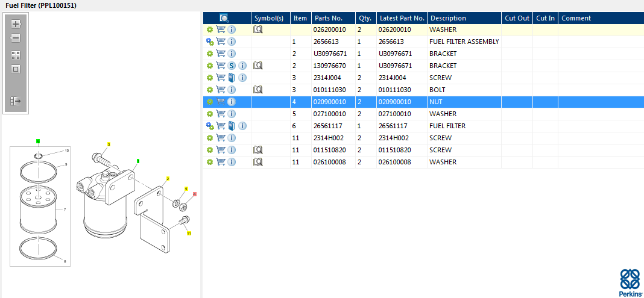Open info for SCREW 2314H002

pyautogui.click(x=232, y=138)
